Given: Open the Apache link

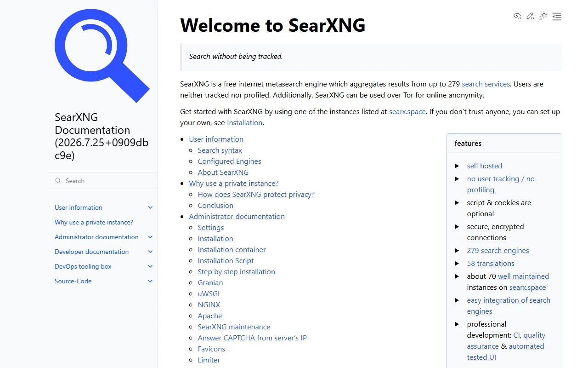Looking at the screenshot, I should [209, 316].
